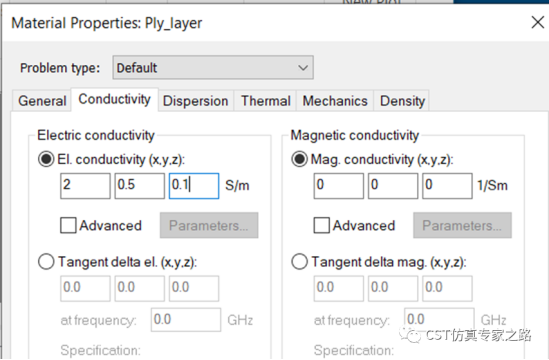Viewport: 549px width, 360px height.
Task: Open the Thermal tab
Action: [265, 101]
